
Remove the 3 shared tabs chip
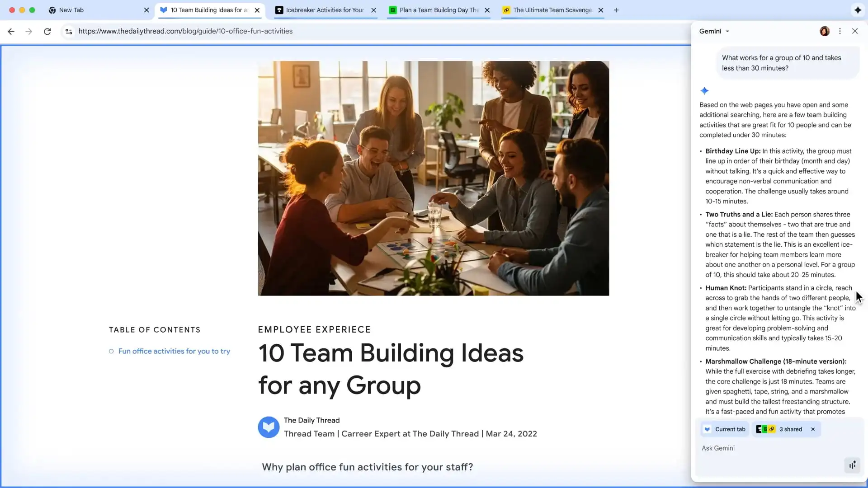click(x=813, y=429)
